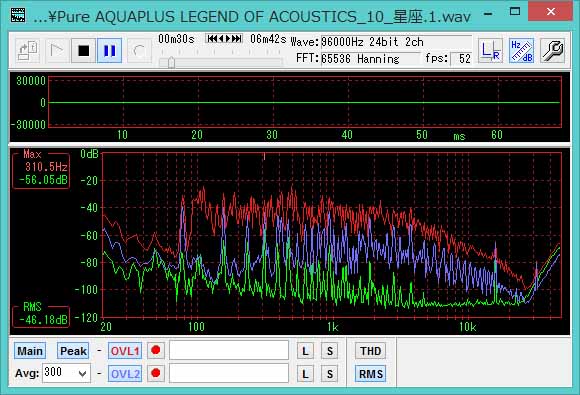Click the play button icon
Image resolution: width=580 pixels, height=395 pixels.
click(56, 51)
